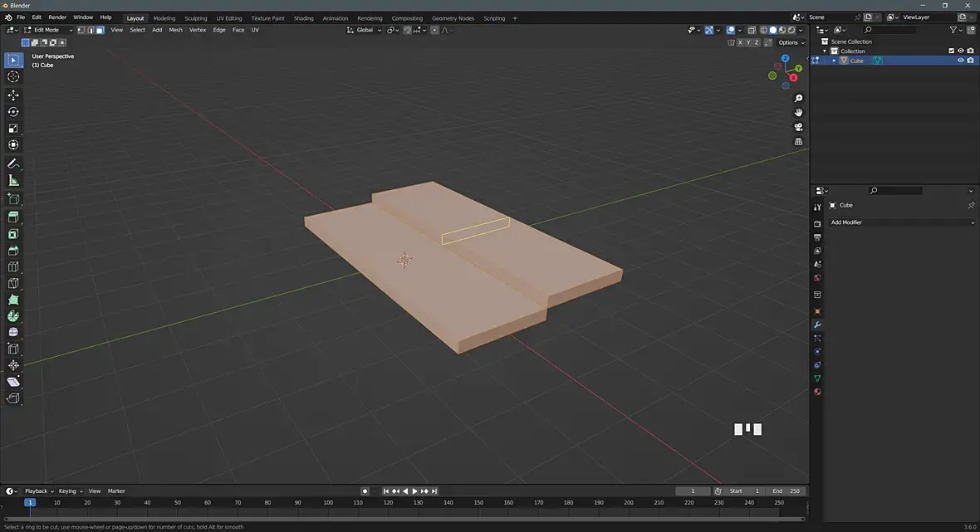Image resolution: width=980 pixels, height=532 pixels.
Task: Select the Cursor tool
Action: pyautogui.click(x=13, y=76)
